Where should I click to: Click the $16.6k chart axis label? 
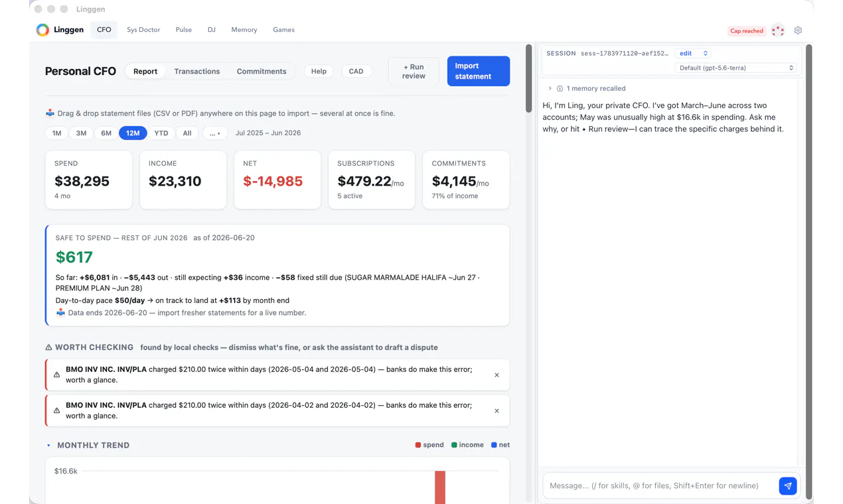(66, 472)
